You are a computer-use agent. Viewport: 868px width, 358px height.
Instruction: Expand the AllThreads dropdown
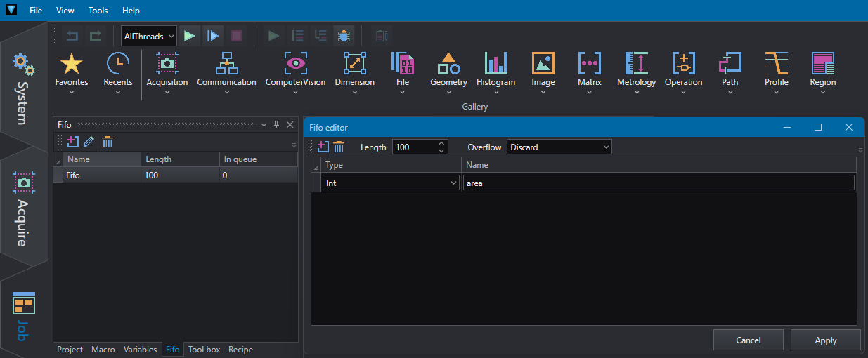[x=148, y=36]
